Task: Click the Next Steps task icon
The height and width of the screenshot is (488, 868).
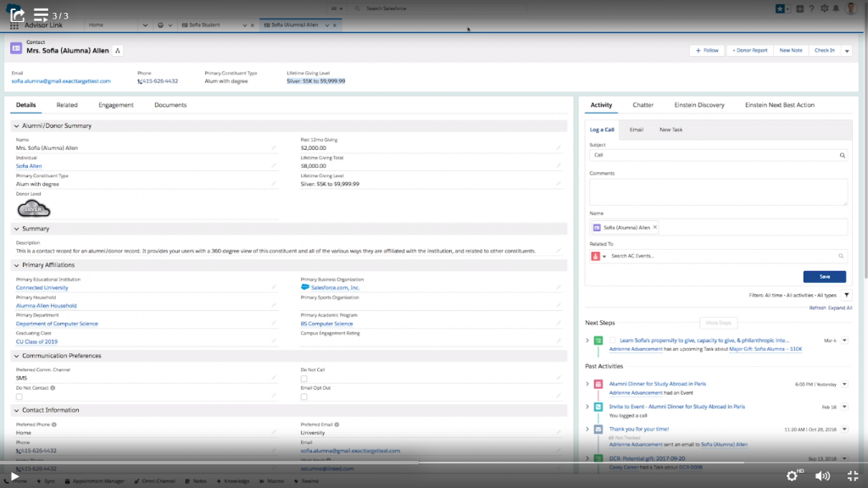Action: coord(598,341)
